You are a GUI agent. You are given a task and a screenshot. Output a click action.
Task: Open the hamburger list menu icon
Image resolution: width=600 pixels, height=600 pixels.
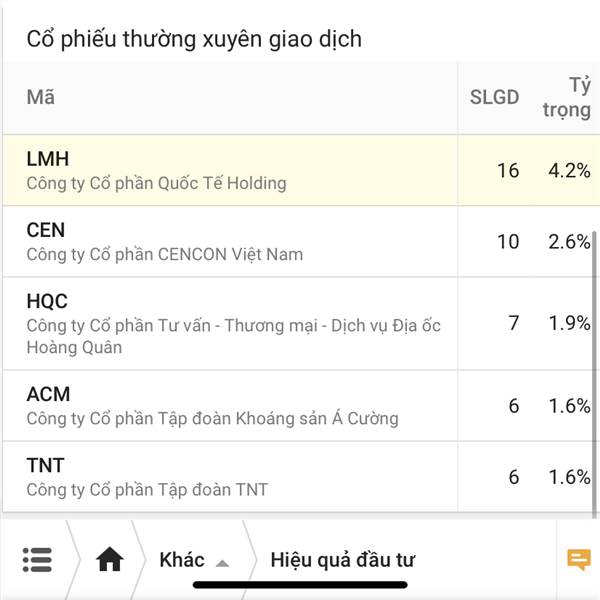(x=37, y=560)
